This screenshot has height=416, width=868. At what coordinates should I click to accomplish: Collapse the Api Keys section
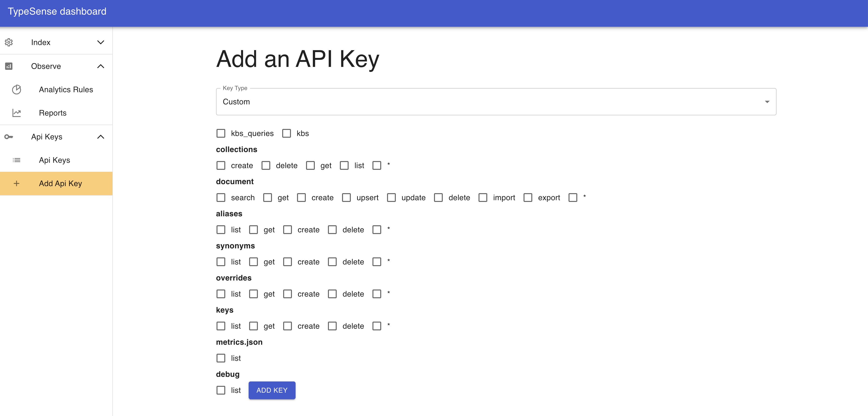click(x=100, y=136)
